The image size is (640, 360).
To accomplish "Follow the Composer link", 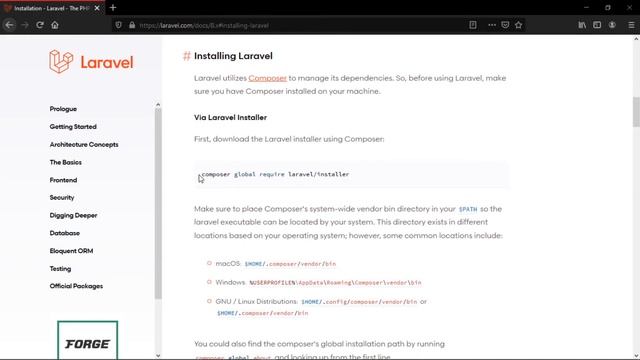I will (267, 78).
